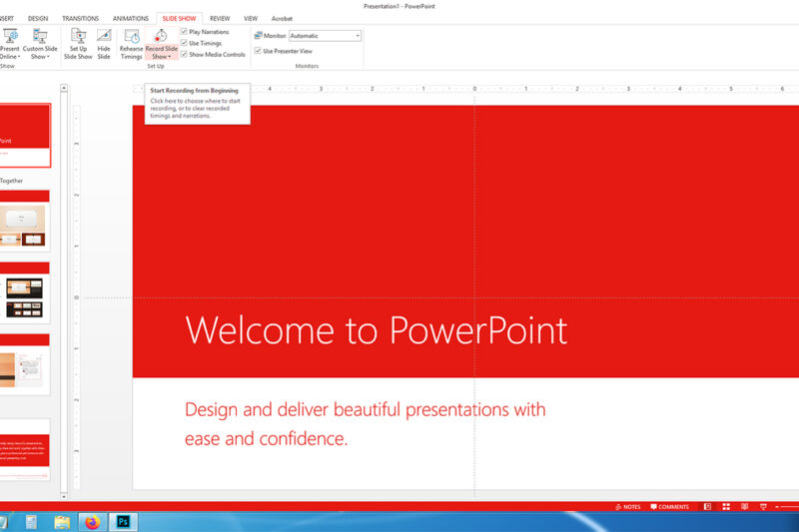Click the 'Together' section label in slide panel
This screenshot has height=532, width=799.
(11, 181)
